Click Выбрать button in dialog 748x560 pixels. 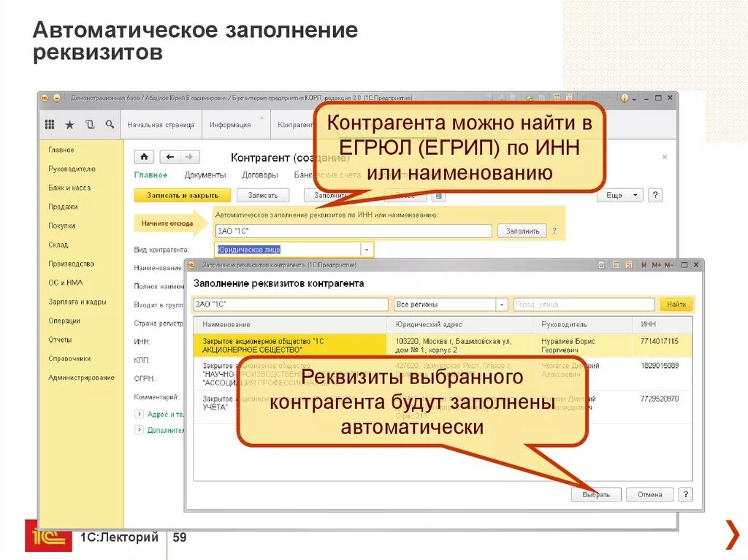point(596,494)
